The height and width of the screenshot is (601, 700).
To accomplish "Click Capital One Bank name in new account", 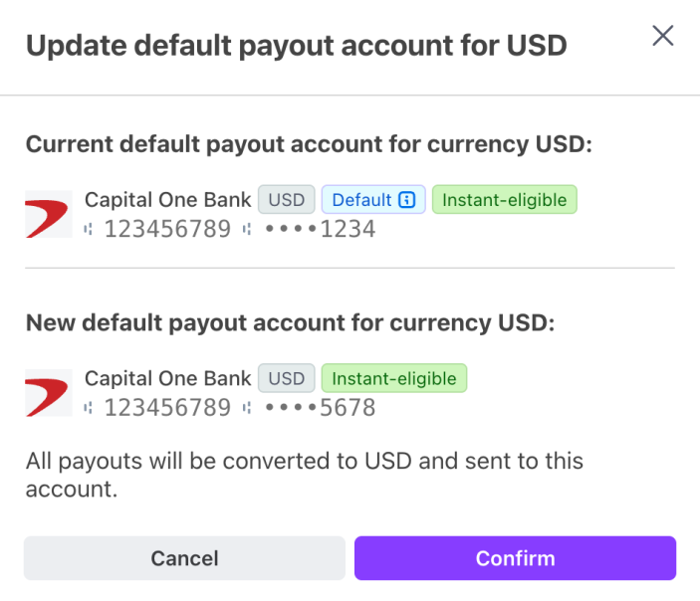I will click(x=168, y=378).
